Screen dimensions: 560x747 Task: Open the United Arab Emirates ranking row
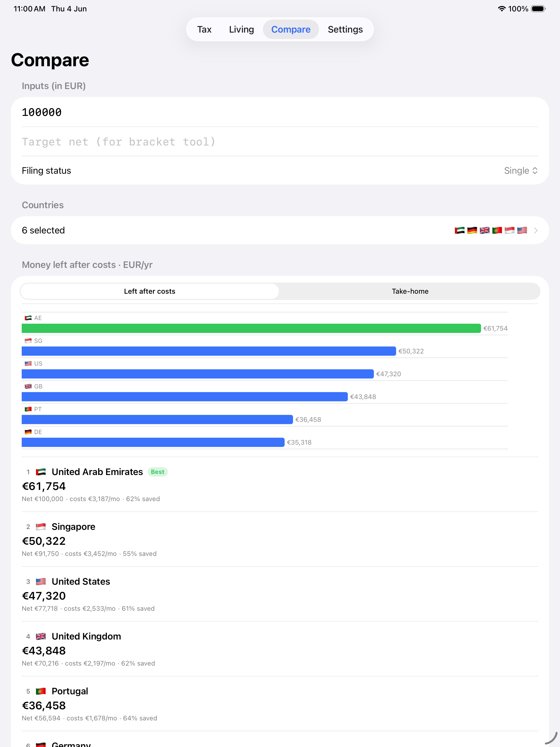280,484
